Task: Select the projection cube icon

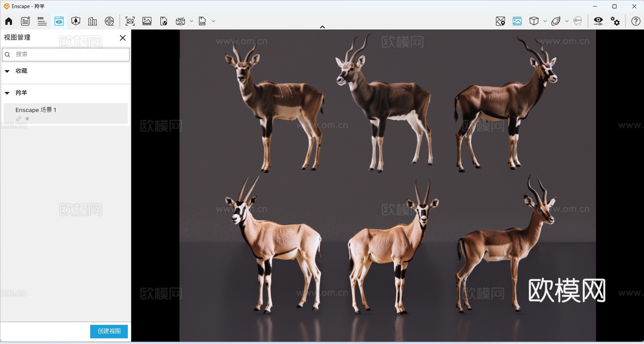Action: pyautogui.click(x=534, y=21)
